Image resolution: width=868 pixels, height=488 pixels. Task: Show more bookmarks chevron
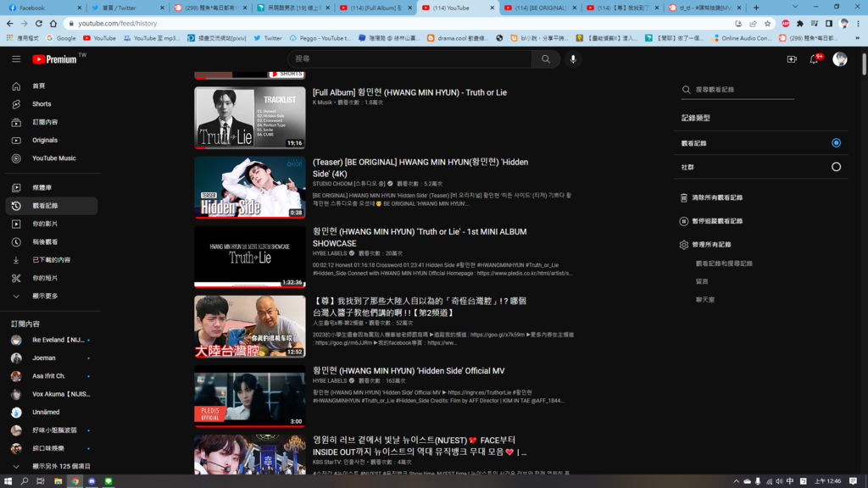[x=858, y=38]
